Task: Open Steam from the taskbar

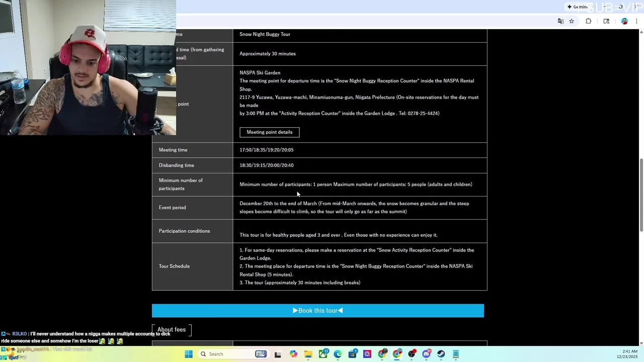Action: coord(441,354)
